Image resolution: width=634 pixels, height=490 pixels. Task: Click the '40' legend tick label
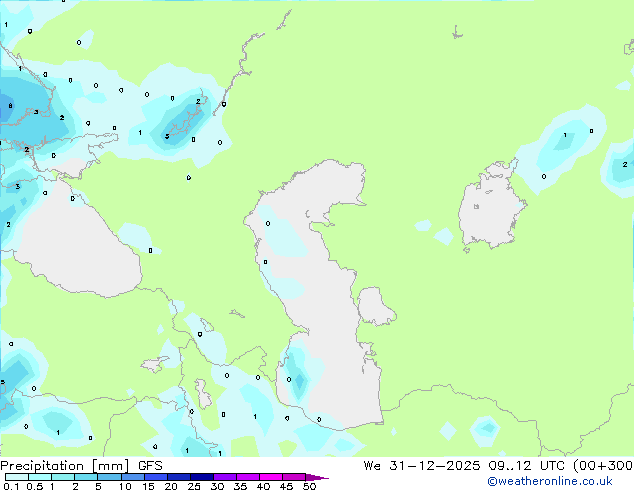[x=263, y=486]
